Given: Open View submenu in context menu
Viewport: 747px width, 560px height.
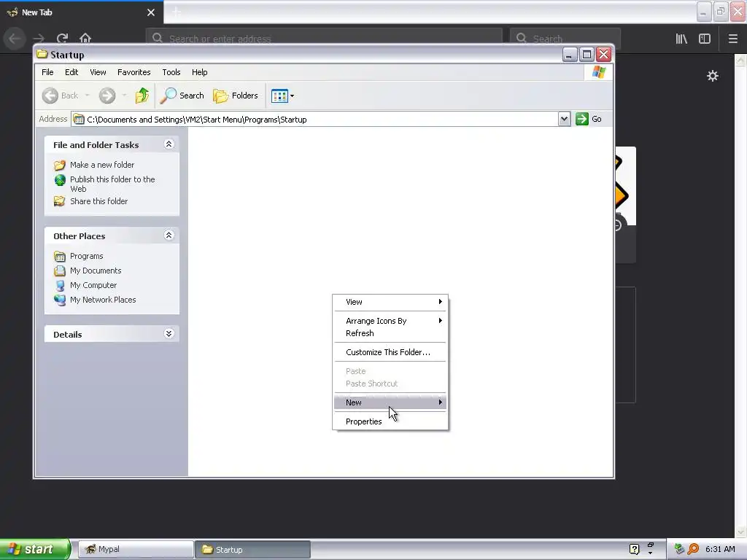Looking at the screenshot, I should [x=390, y=302].
